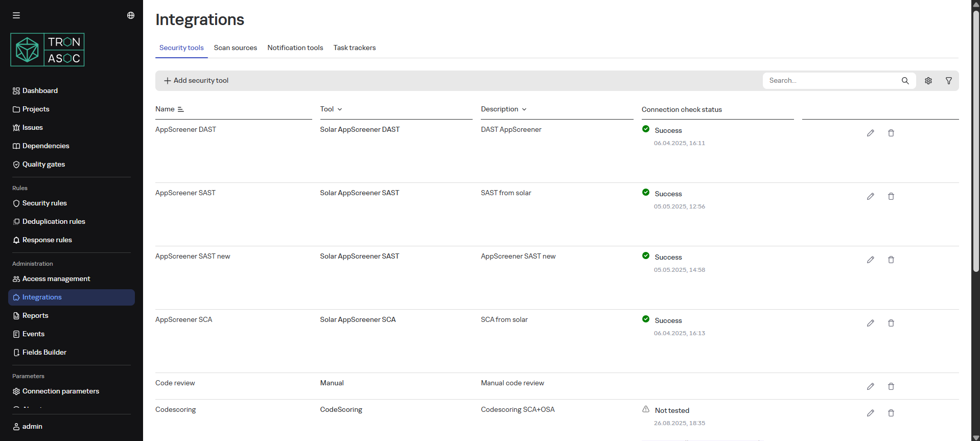Open the filter funnel icon
This screenshot has height=441, width=980.
point(949,81)
